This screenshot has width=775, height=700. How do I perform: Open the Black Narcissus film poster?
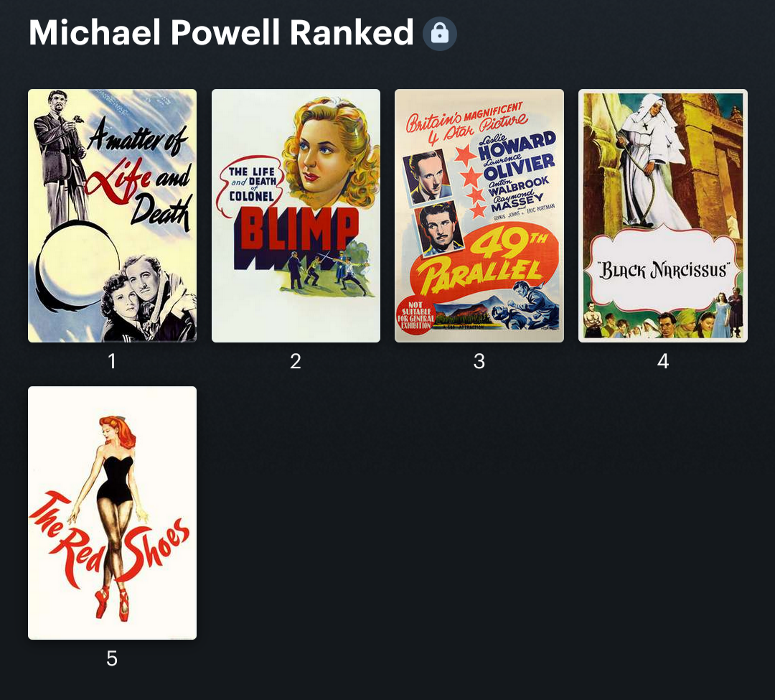663,215
